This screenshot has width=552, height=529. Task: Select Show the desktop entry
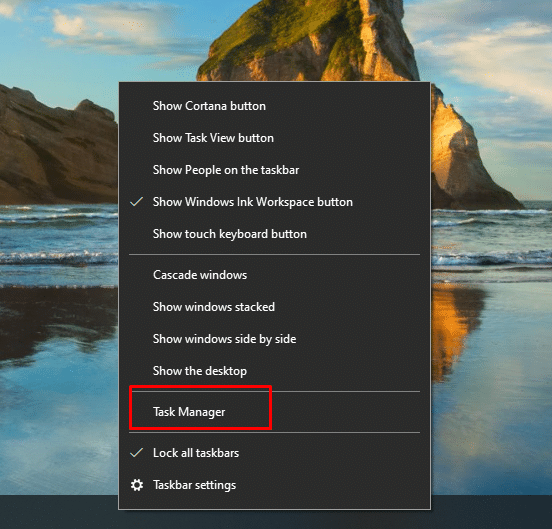tap(274, 371)
